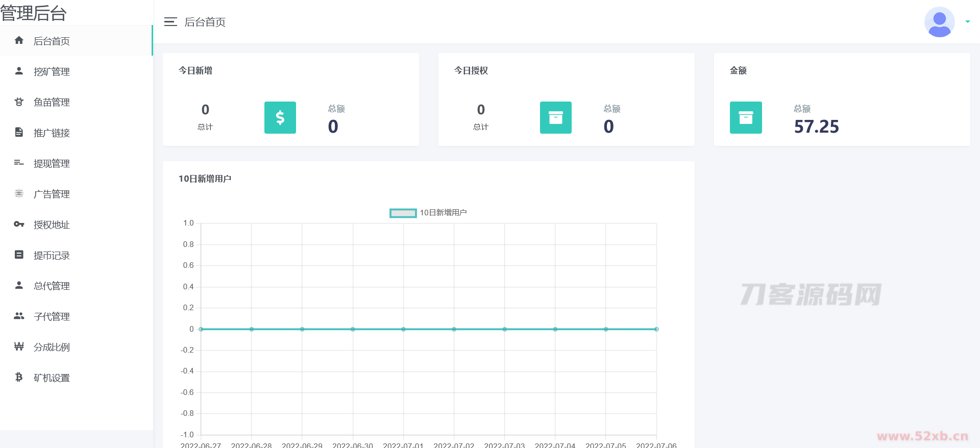Expand the user menu dropdown arrow

tap(967, 22)
